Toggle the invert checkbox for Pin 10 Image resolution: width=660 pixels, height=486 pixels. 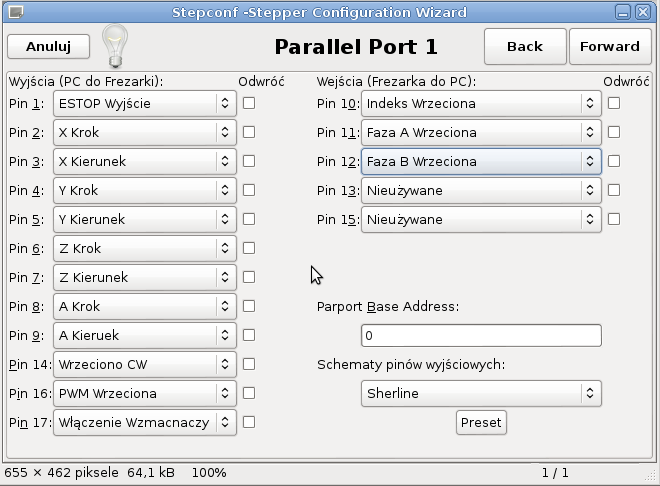pyautogui.click(x=614, y=103)
